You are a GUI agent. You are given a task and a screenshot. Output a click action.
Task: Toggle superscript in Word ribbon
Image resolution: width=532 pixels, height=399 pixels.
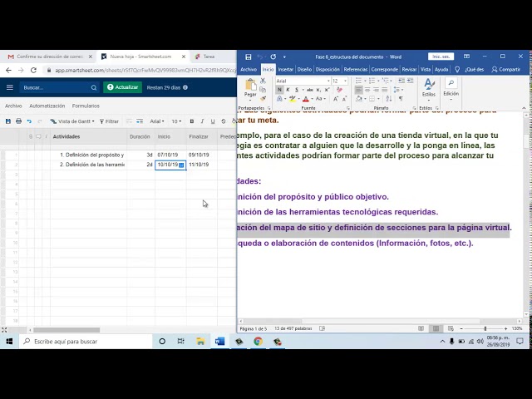[327, 90]
